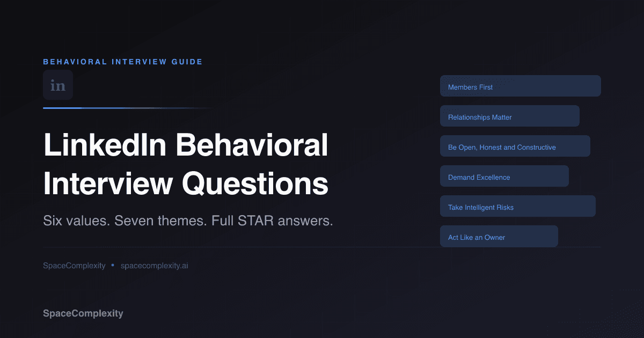Click the bold "SpaceComplexity" footer brand text
Image resolution: width=644 pixels, height=338 pixels.
point(83,313)
